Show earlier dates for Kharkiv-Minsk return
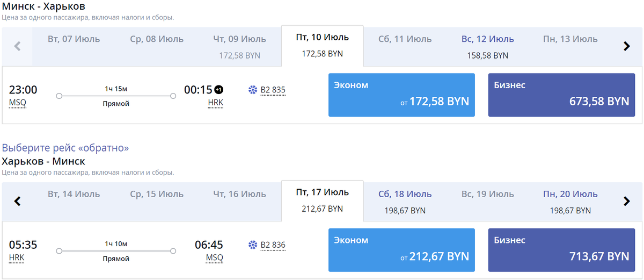This screenshot has height=280, width=644. click(17, 202)
